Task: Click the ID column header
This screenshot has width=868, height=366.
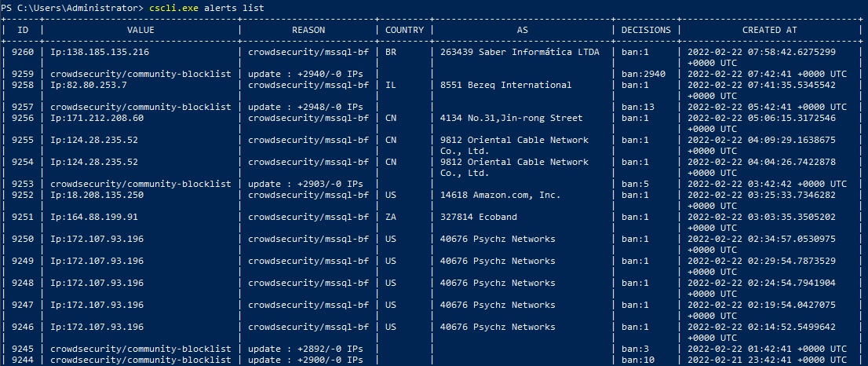Action: (x=24, y=30)
